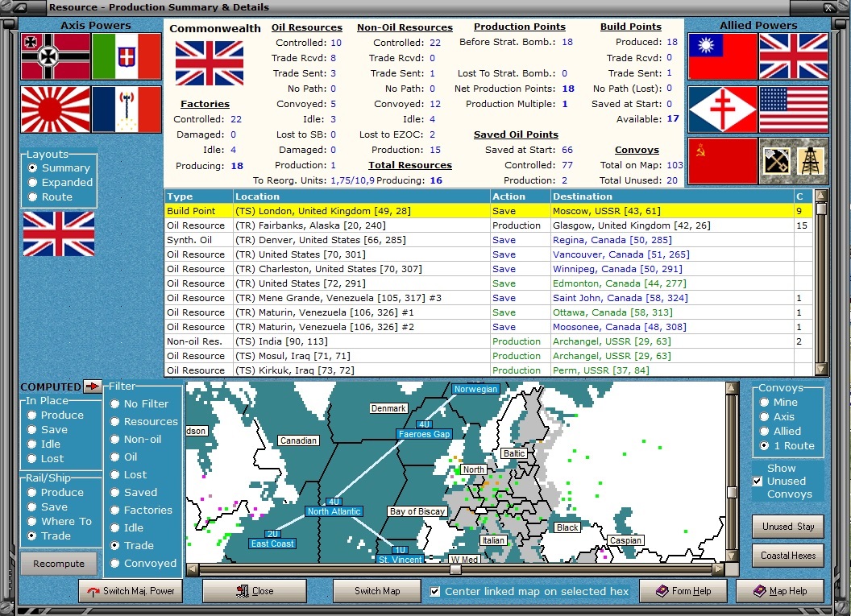Click the mining pickaxe resource icon
The width and height of the screenshot is (851, 616).
pos(776,160)
